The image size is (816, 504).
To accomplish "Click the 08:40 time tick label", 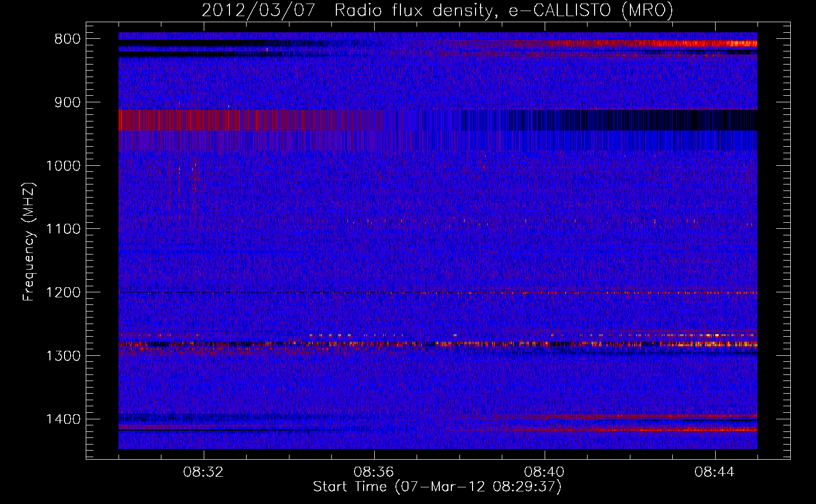I will click(x=544, y=472).
